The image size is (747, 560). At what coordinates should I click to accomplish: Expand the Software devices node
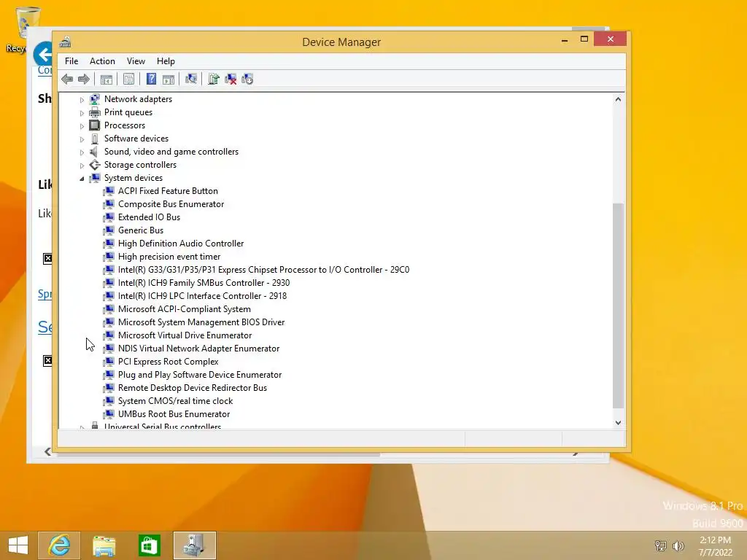tap(82, 139)
